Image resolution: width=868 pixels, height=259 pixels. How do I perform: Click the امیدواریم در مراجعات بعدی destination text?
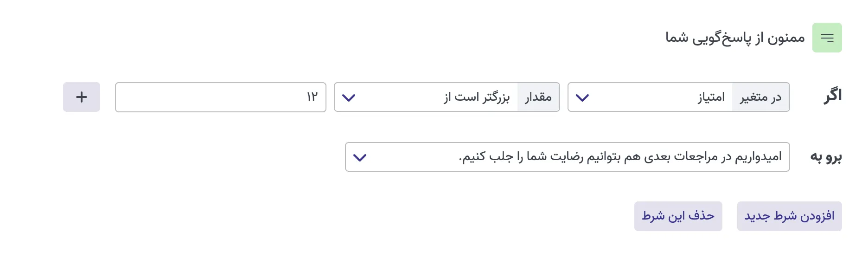[620, 157]
